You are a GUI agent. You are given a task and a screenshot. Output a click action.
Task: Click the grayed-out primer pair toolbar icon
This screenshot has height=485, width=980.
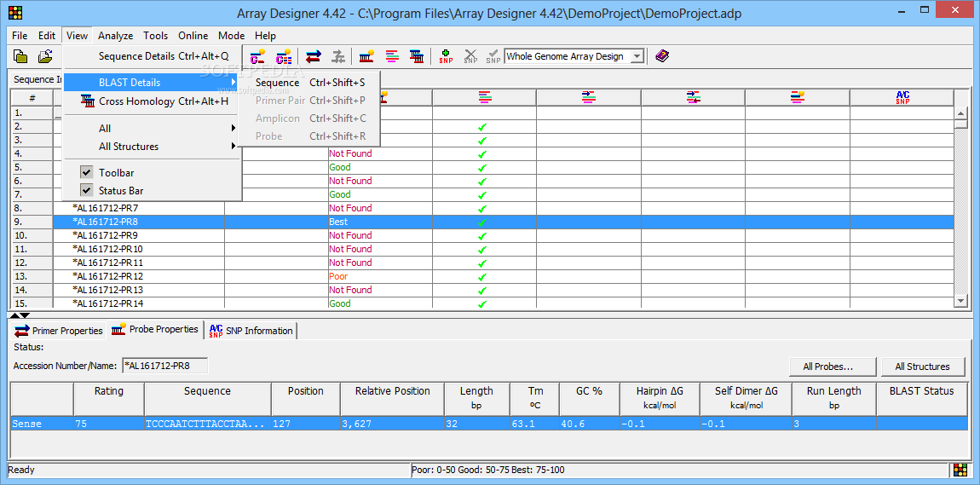[x=338, y=56]
